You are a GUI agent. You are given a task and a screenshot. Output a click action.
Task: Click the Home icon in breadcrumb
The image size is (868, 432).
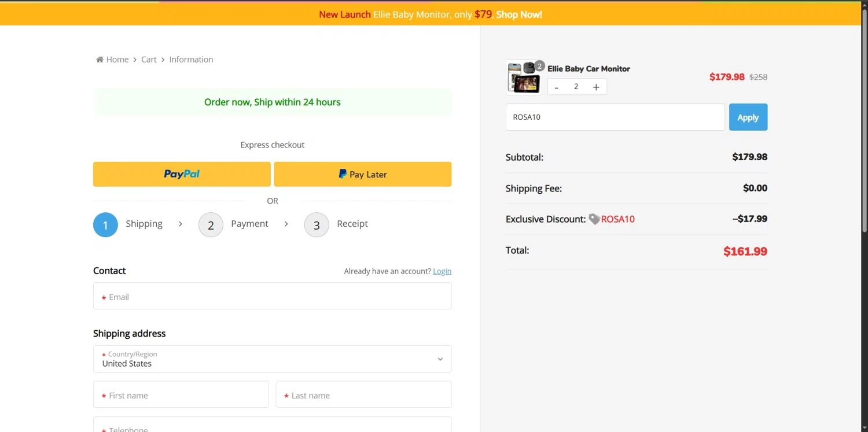pyautogui.click(x=100, y=60)
